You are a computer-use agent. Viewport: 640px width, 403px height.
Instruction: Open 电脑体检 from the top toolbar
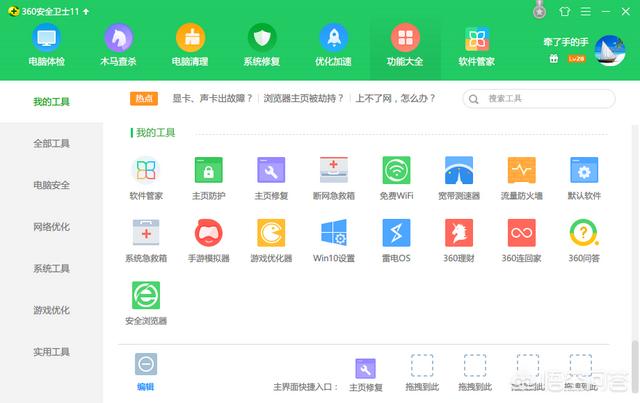coord(47,45)
